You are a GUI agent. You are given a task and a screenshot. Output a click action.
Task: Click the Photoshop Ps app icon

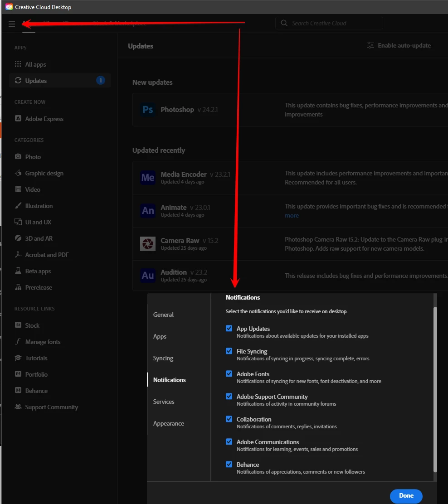(x=148, y=110)
